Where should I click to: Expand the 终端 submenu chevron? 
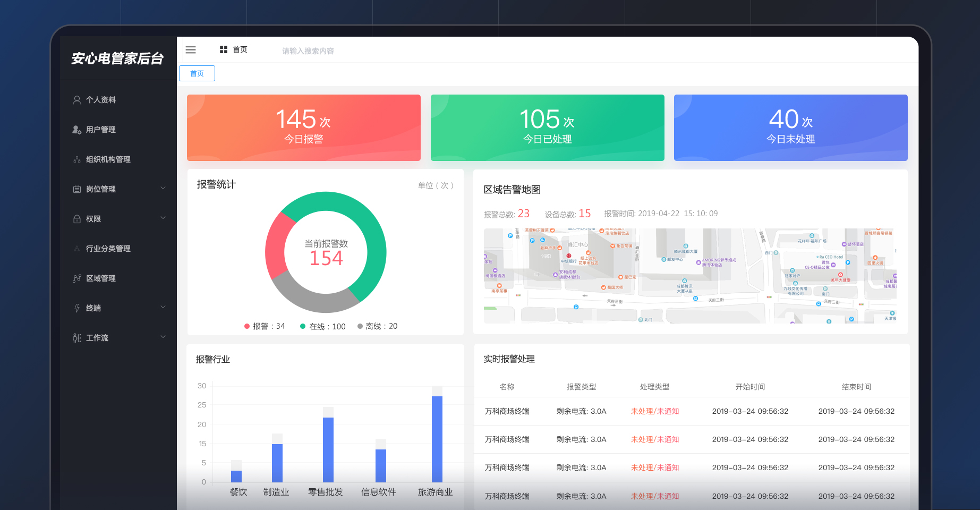(x=163, y=307)
